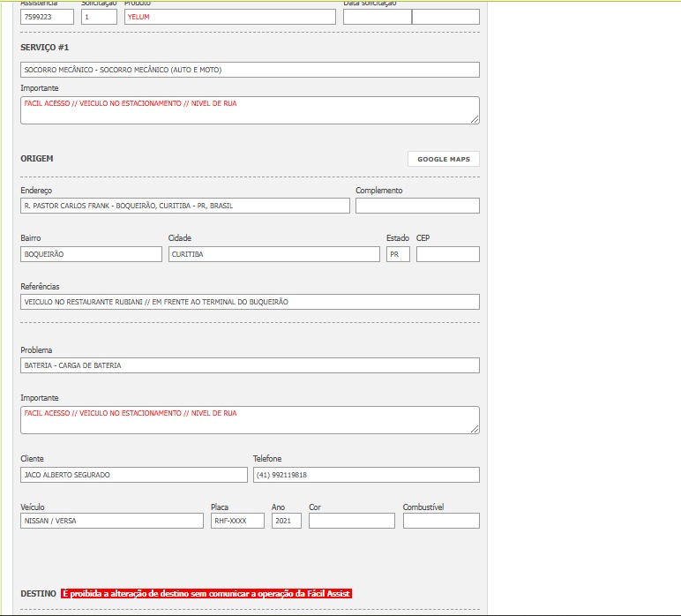681x616 pixels.
Task: Click the Veículo label
Action: (x=33, y=507)
